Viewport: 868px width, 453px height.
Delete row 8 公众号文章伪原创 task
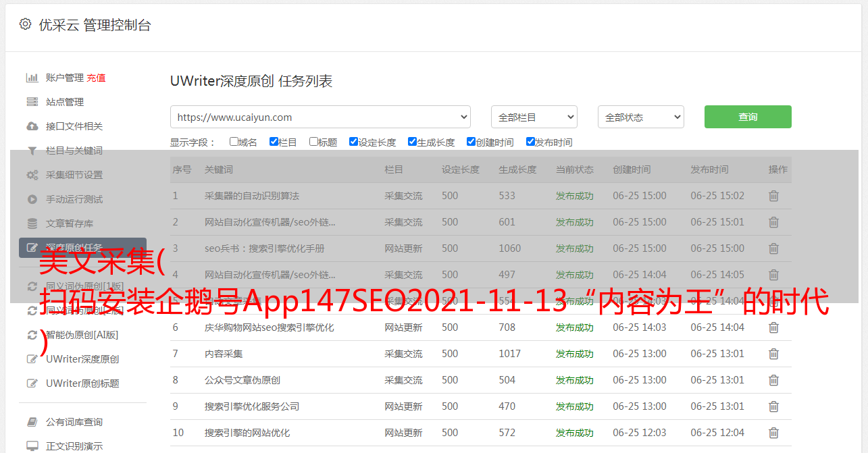click(x=773, y=380)
